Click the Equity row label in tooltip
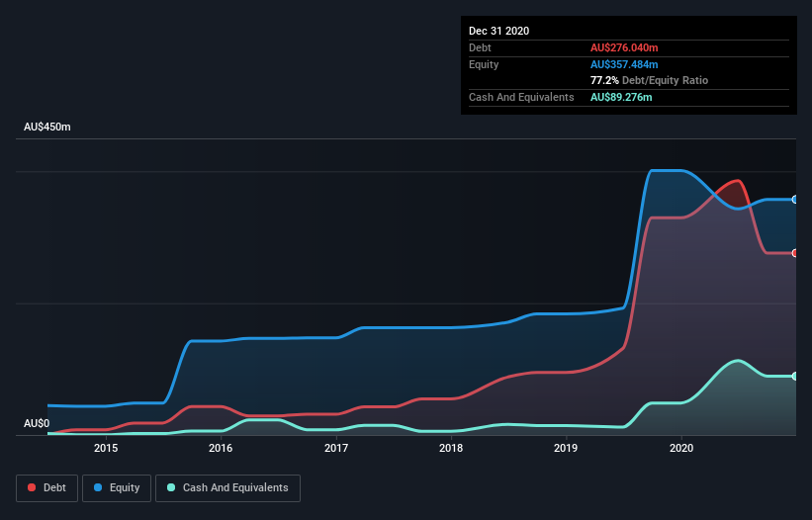Viewport: 812px width, 520px height. pos(484,64)
